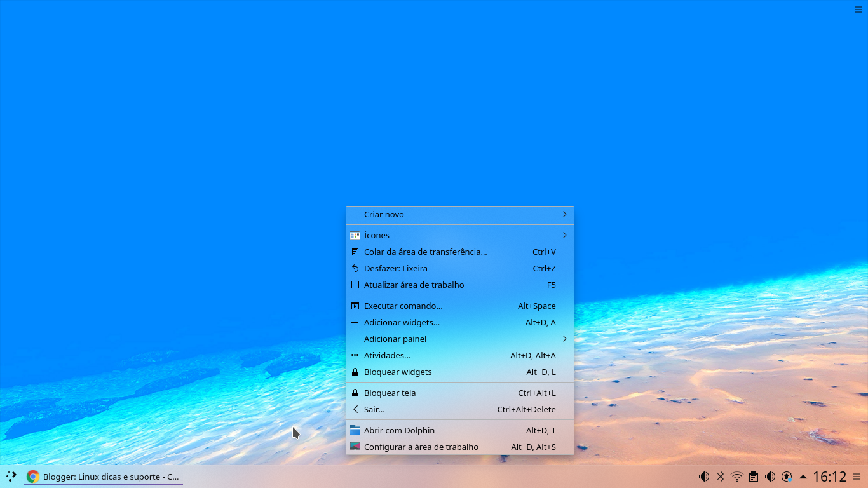Open the desktop toolbox hamburger menu
This screenshot has width=868, height=488.
[x=858, y=10]
